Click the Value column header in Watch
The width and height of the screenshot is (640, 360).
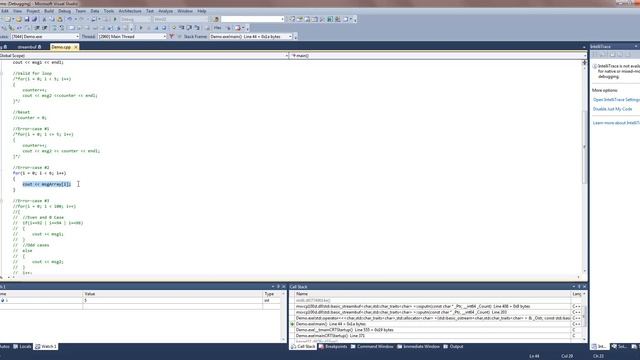173,294
